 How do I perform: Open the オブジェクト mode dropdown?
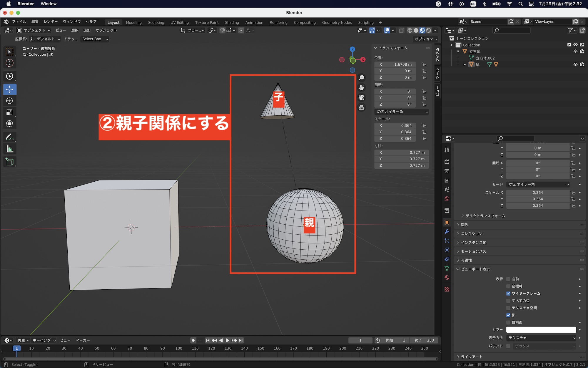click(34, 30)
